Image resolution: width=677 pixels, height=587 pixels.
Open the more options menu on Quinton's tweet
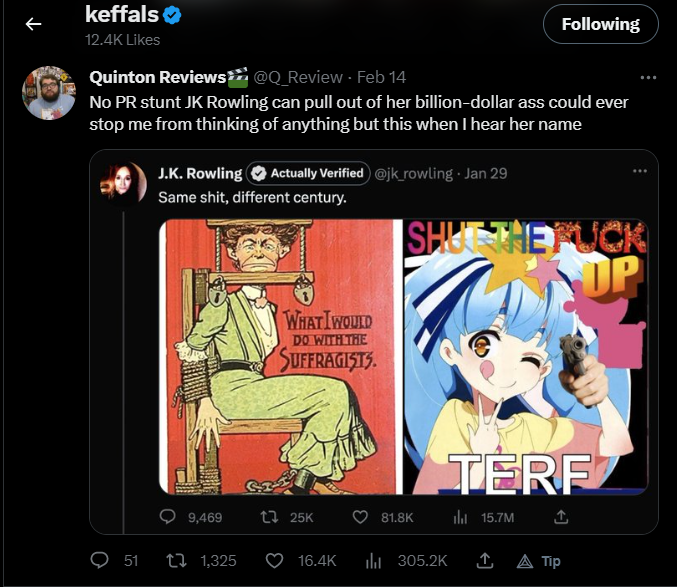648,76
